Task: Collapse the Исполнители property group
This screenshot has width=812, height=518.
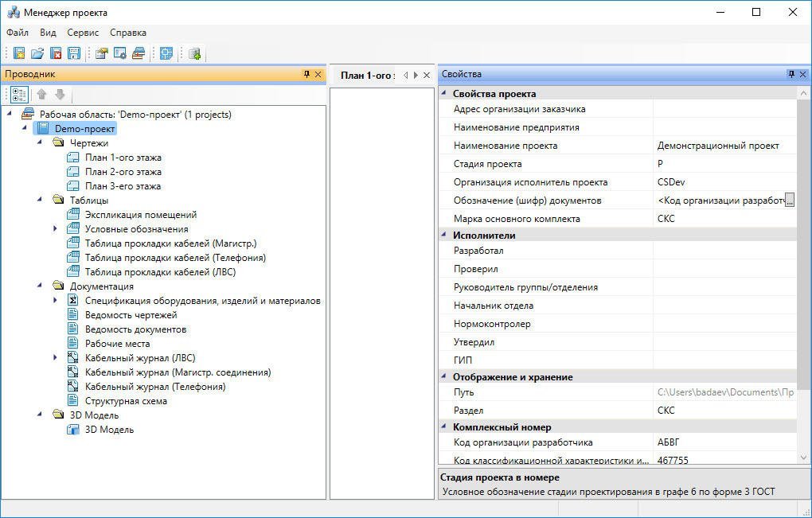Action: point(444,236)
